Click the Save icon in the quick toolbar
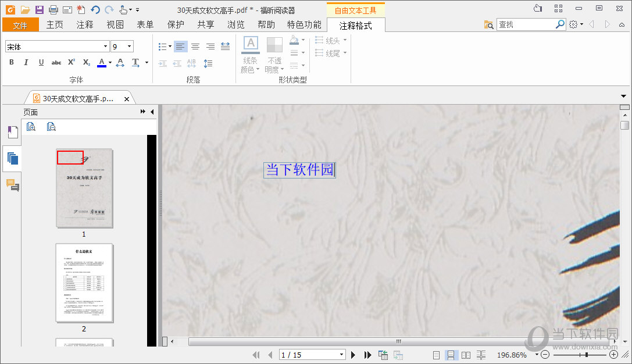The width and height of the screenshot is (632, 364). point(40,9)
